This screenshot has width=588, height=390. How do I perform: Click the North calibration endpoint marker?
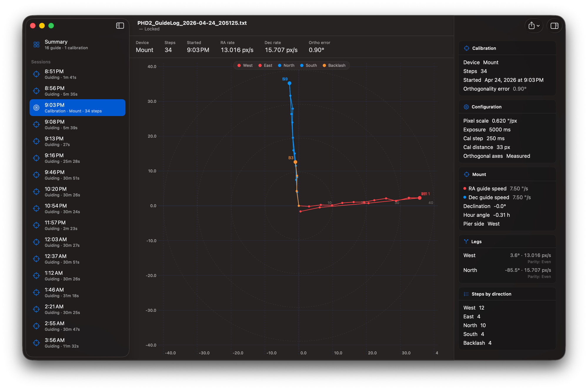click(289, 83)
